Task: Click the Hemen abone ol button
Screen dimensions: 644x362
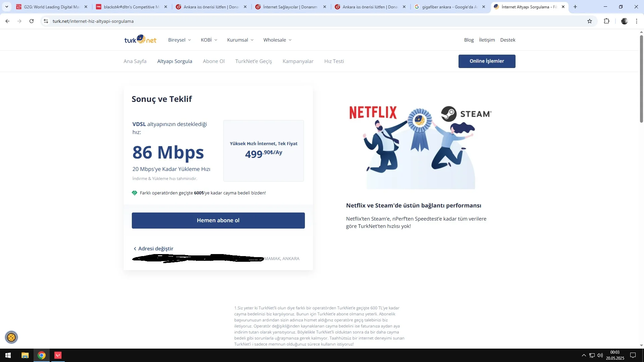Action: pos(218,221)
